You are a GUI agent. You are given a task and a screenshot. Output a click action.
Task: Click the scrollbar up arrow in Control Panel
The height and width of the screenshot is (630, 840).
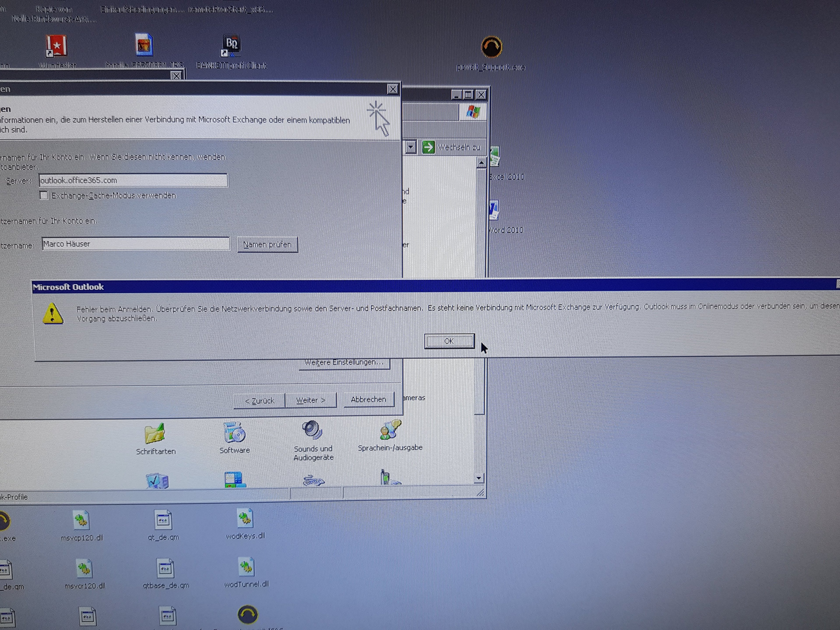[x=481, y=163]
